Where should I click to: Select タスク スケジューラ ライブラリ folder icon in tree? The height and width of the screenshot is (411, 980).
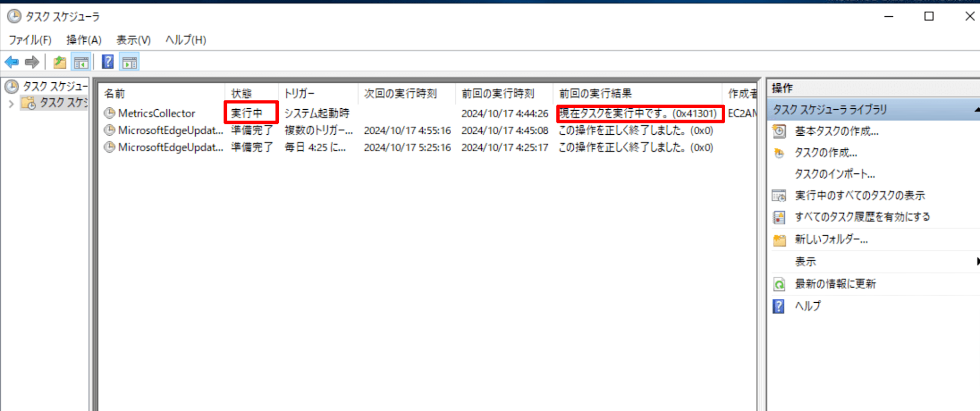click(x=29, y=103)
